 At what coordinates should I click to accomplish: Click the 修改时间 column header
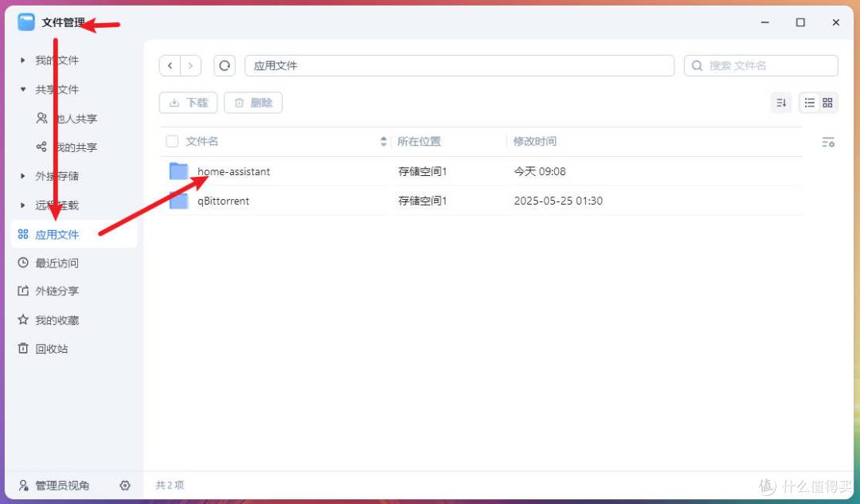tap(535, 142)
